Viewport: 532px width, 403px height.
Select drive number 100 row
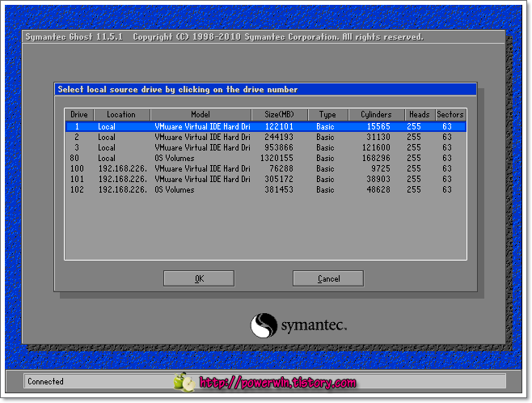tap(266, 169)
